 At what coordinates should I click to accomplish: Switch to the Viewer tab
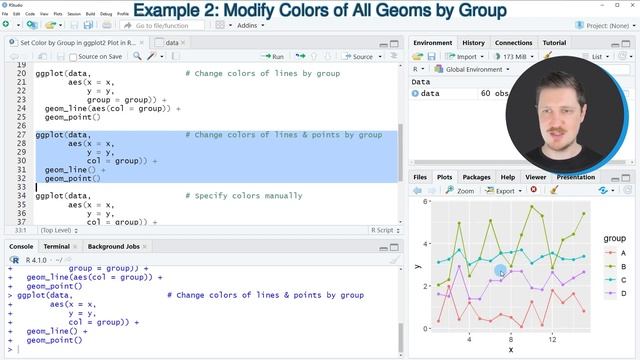(535, 177)
